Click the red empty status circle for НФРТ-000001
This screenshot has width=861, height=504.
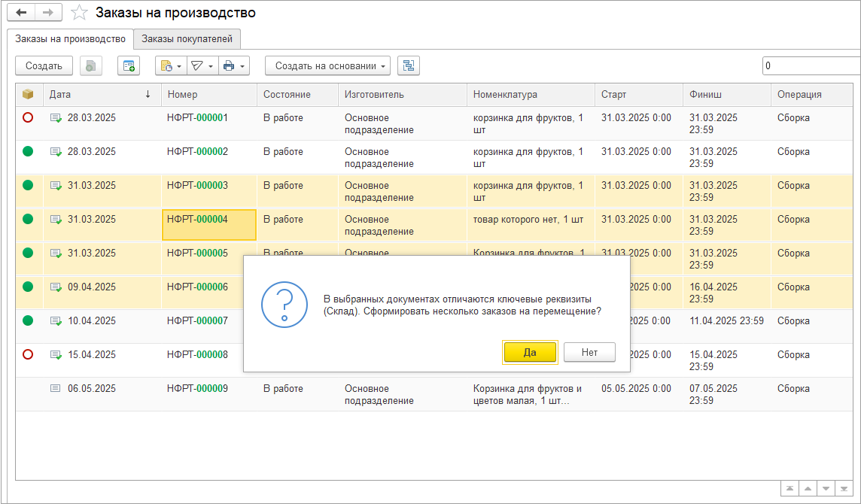pos(28,117)
